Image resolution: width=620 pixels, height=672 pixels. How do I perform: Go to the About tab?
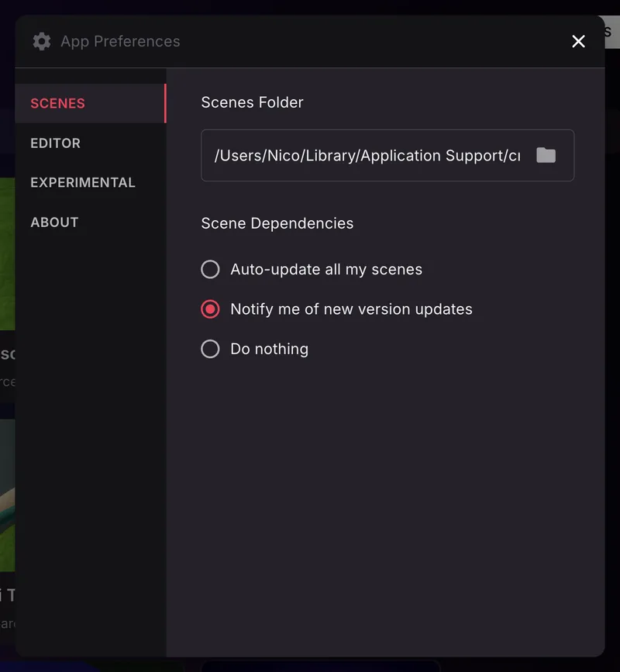point(91,222)
